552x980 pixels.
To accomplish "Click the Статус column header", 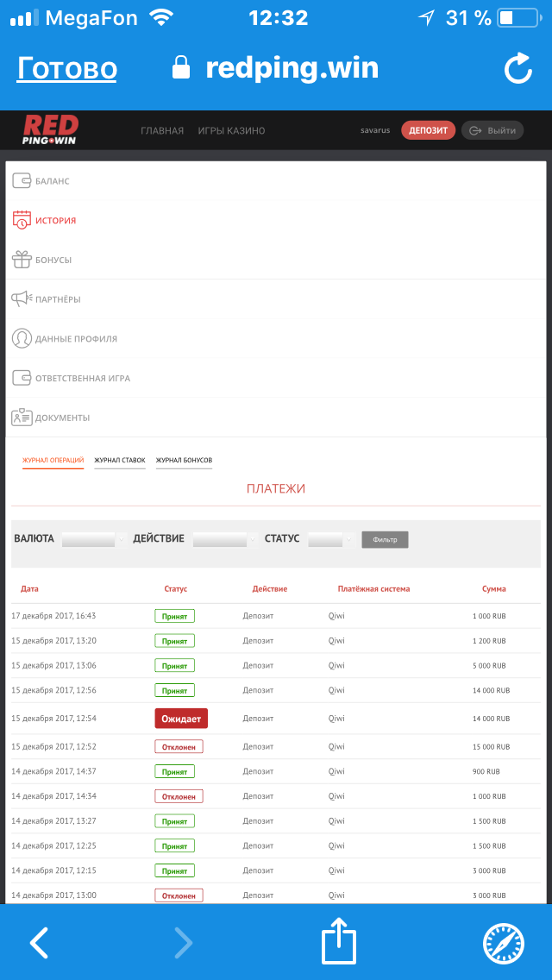I will coord(176,588).
